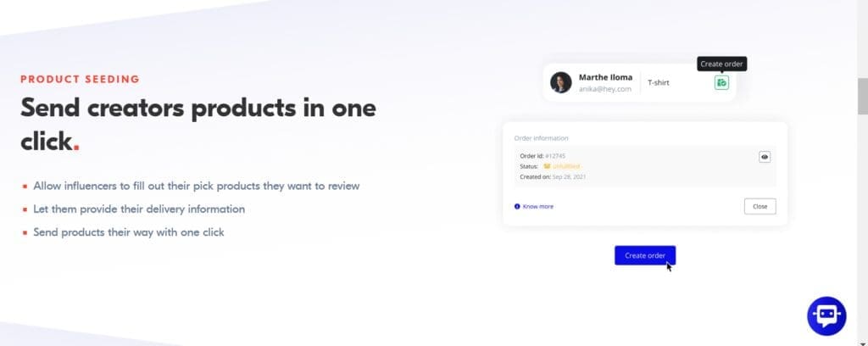Click the Product Seeding heading label
Screen dimensions: 868x346
pos(80,80)
